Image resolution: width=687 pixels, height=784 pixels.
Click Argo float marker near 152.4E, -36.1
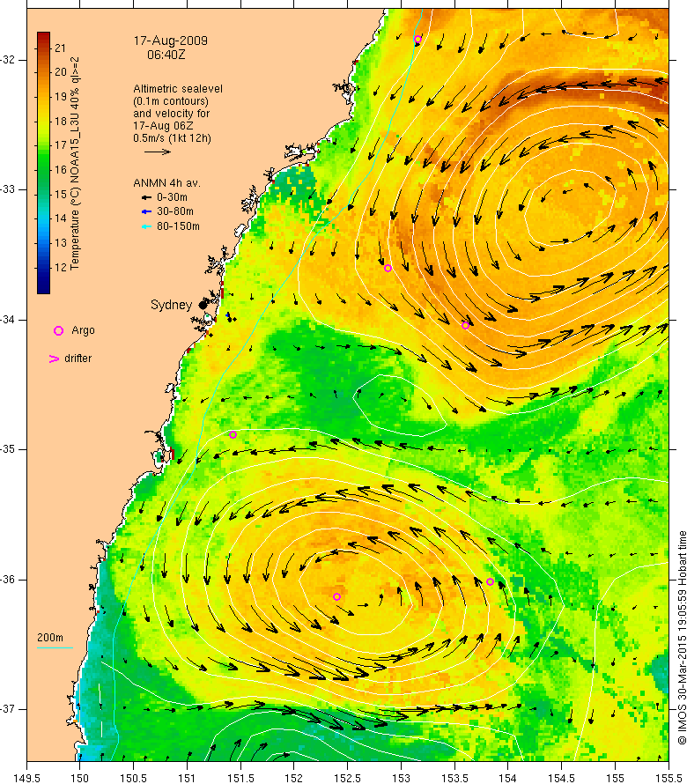pyautogui.click(x=337, y=596)
